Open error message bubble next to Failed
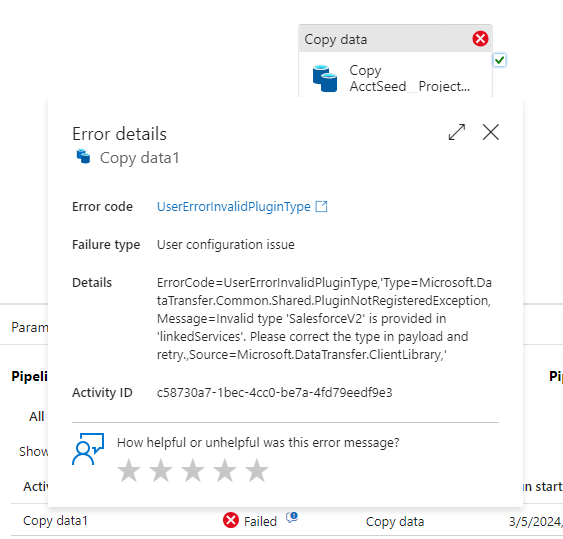This screenshot has height=539, width=563. (x=292, y=517)
